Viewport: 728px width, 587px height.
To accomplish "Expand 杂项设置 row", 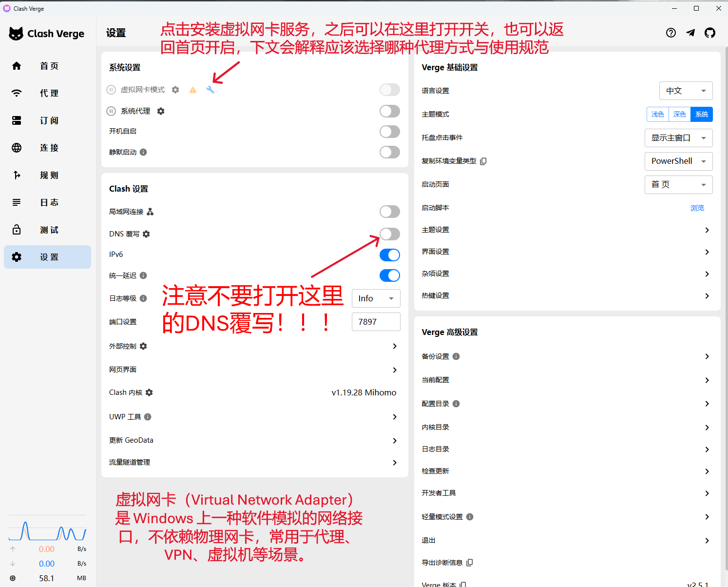I will pyautogui.click(x=567, y=274).
